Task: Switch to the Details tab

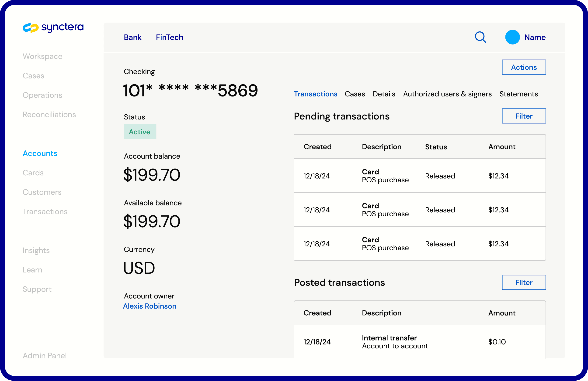Action: pyautogui.click(x=384, y=94)
